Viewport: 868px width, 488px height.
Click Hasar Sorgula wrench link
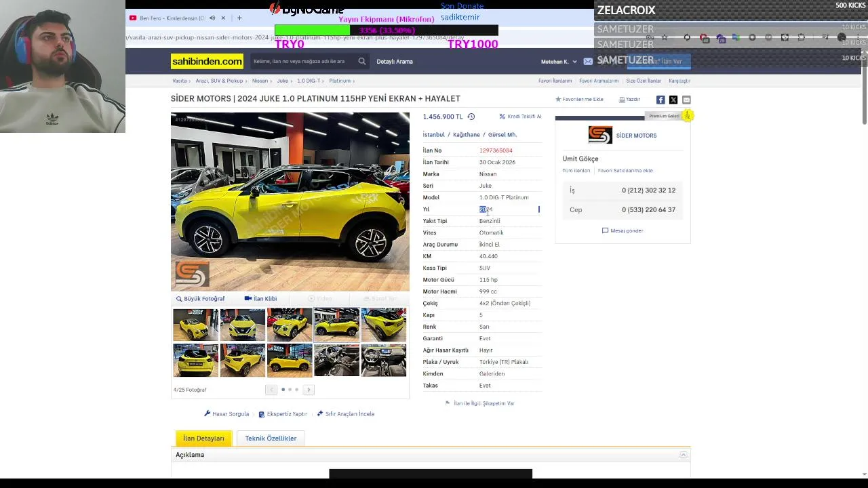coord(226,414)
